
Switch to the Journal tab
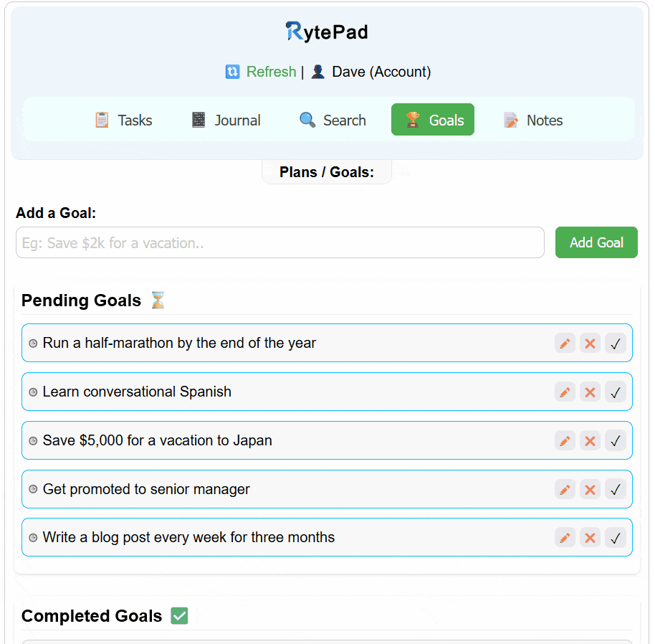coord(226,120)
